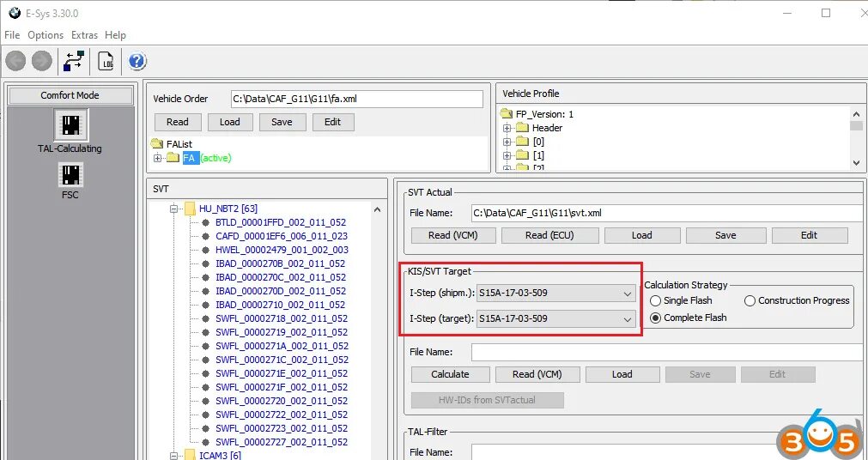The width and height of the screenshot is (868, 460).
Task: Click Vehicle Profile scrollbar up arrow
Action: (x=856, y=113)
